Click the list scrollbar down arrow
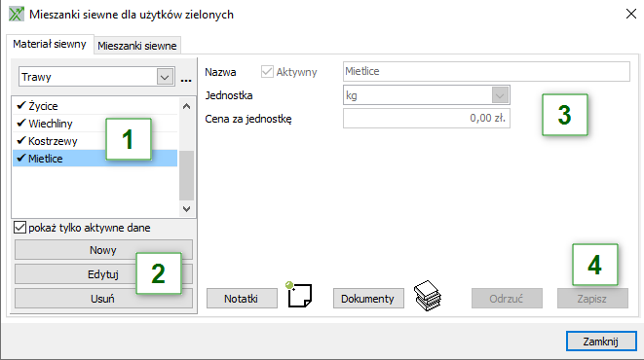The height and width of the screenshot is (360, 644). click(x=186, y=208)
